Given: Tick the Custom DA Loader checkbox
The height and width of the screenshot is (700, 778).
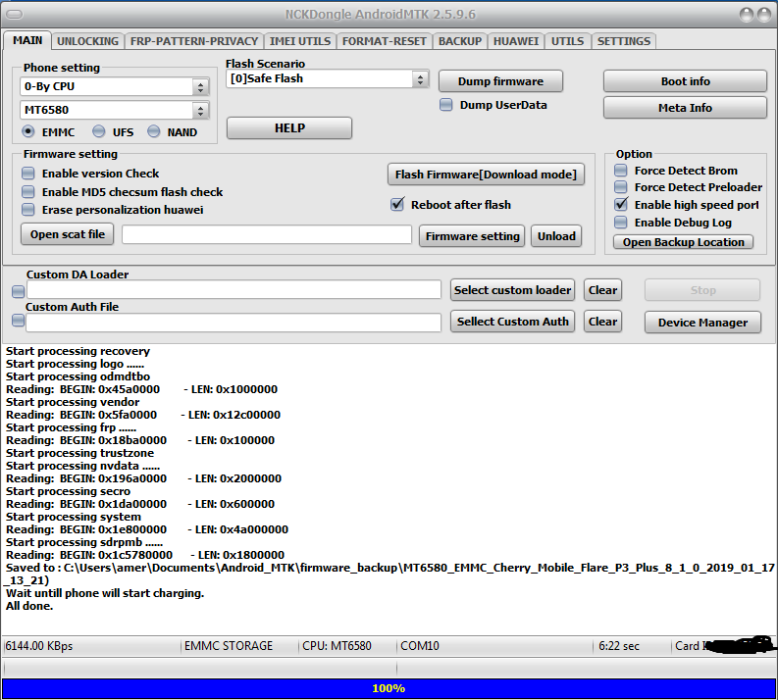Looking at the screenshot, I should pos(18,291).
